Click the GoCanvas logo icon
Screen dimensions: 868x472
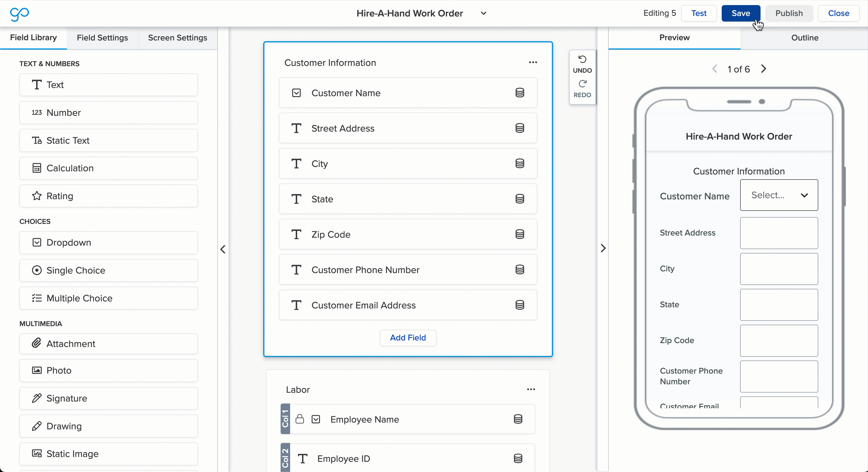pos(19,14)
